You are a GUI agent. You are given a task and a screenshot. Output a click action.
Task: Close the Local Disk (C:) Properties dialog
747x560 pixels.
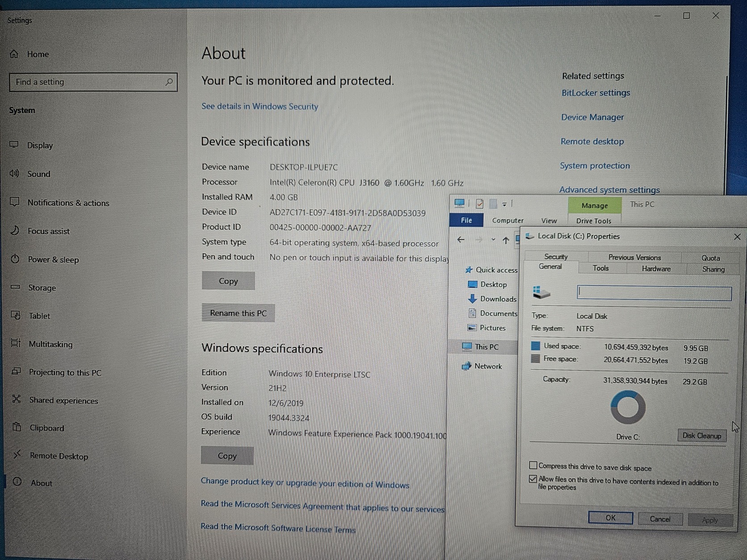point(737,237)
